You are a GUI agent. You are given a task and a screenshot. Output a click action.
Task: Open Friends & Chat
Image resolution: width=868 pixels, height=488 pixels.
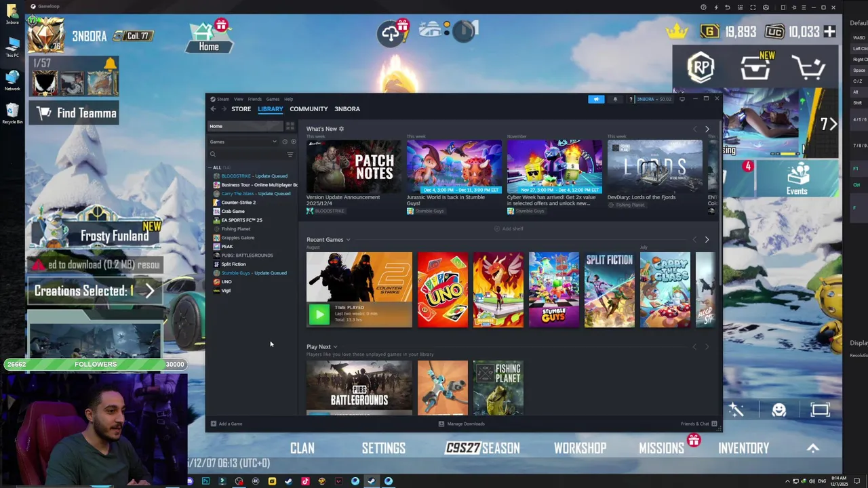click(x=698, y=424)
